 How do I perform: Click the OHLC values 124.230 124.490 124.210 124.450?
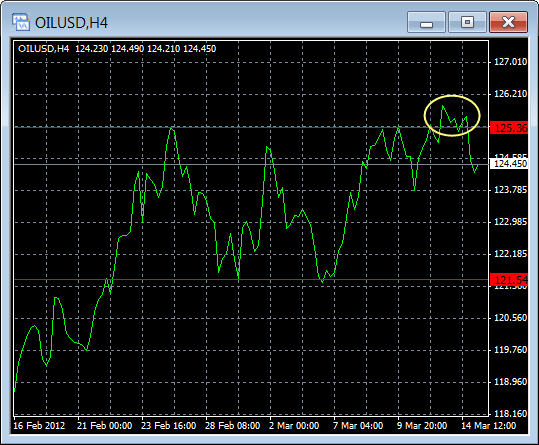click(x=145, y=49)
